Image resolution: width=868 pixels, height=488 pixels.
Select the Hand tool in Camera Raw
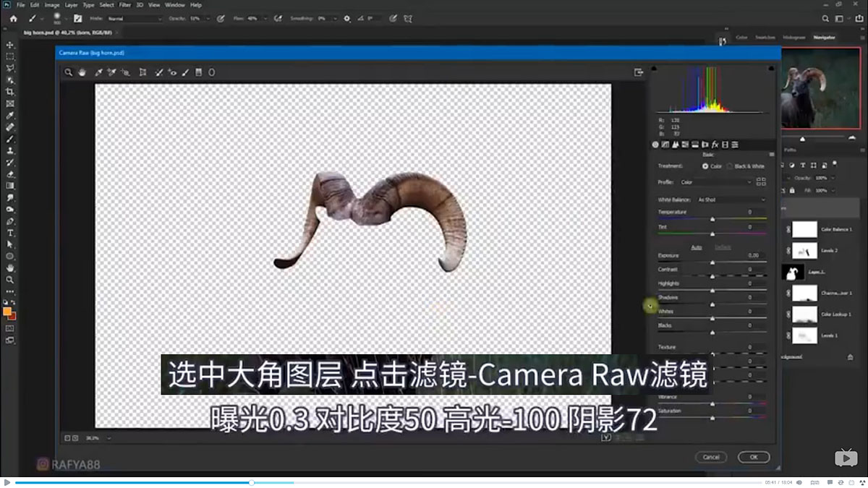tap(82, 72)
